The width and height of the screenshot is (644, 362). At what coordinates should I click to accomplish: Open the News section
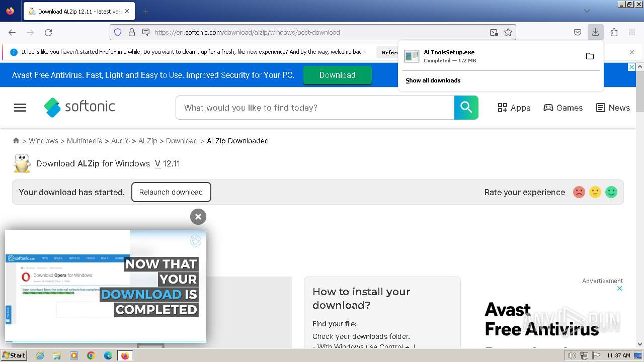tap(613, 108)
